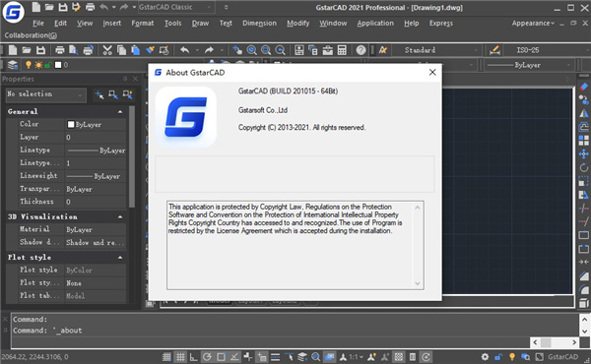
Task: Click the dimension style brush icon beside ISO-25
Action: (x=494, y=50)
